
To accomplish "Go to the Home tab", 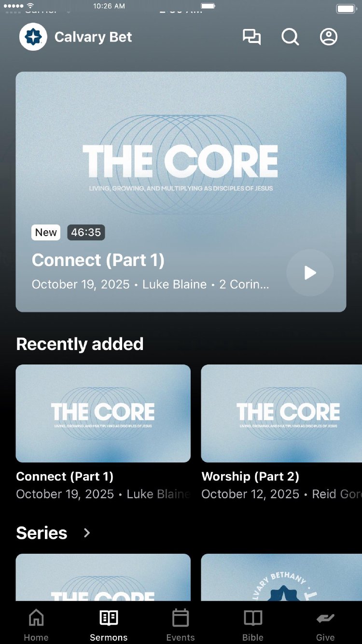I will pyautogui.click(x=36, y=625).
